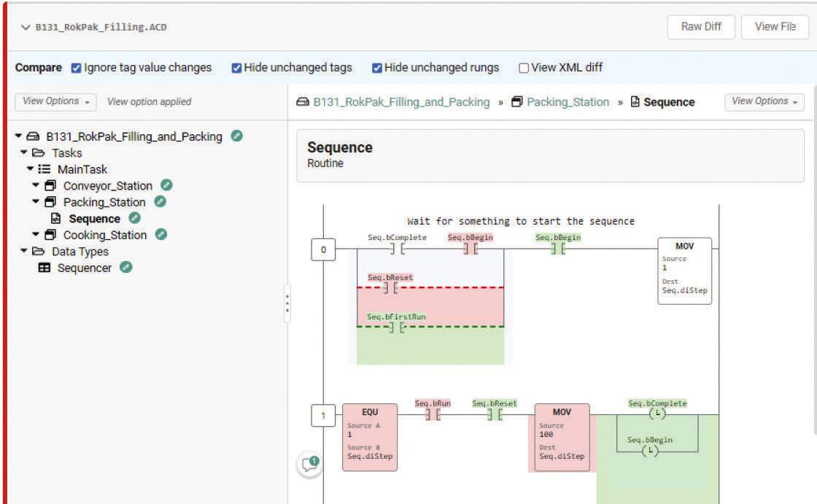
Task: Click the panel splitter drag handle
Action: (x=287, y=303)
